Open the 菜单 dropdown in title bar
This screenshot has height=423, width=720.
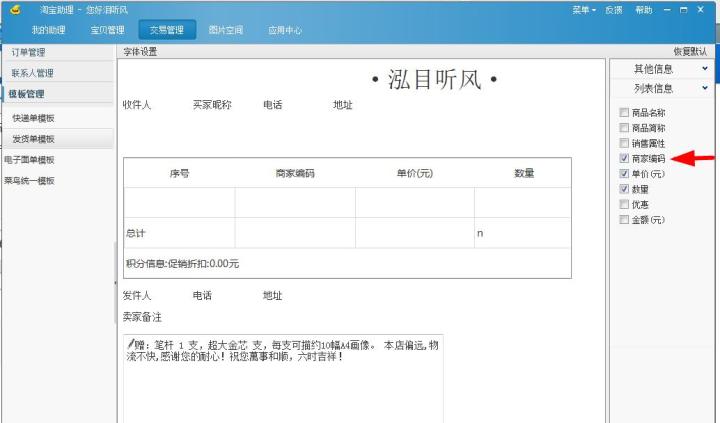[584, 9]
